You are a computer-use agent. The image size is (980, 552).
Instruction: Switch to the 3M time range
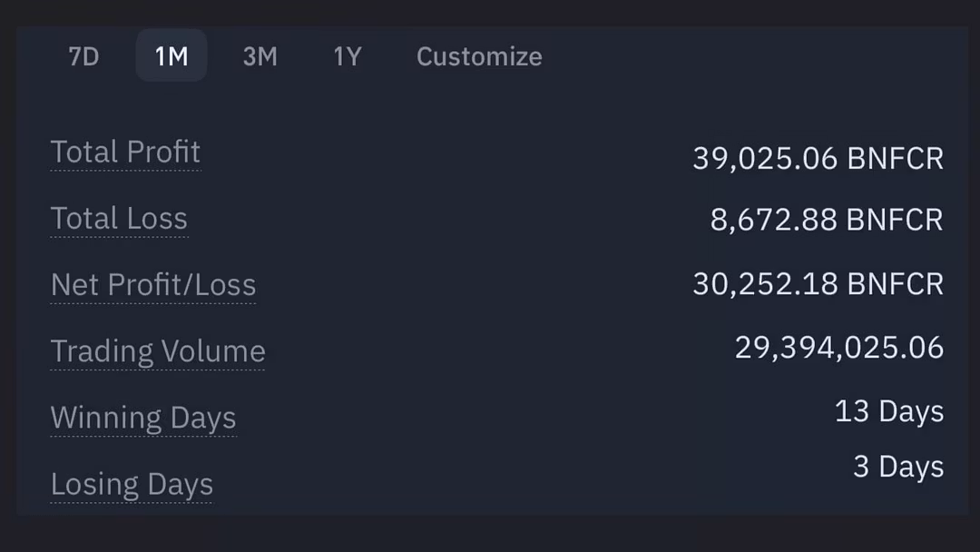260,56
